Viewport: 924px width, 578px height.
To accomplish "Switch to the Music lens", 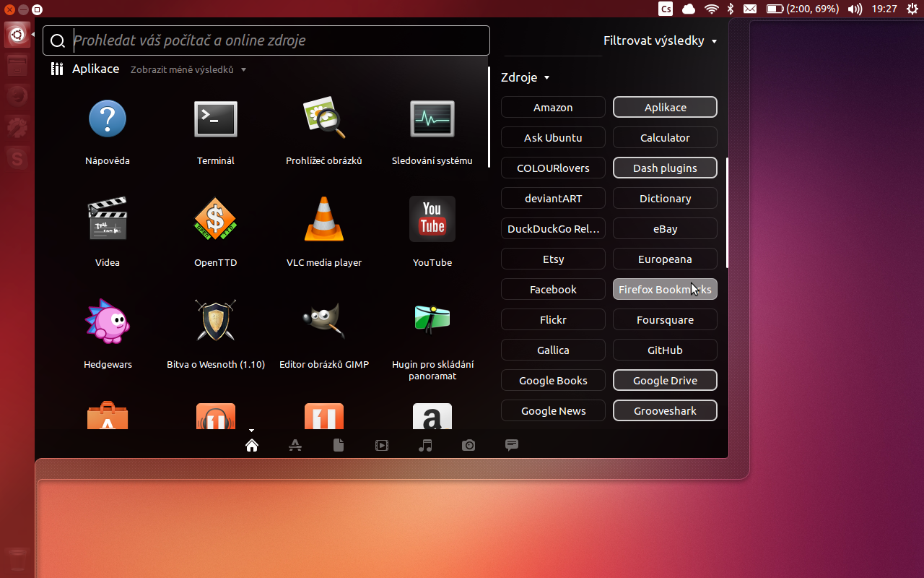I will pyautogui.click(x=425, y=445).
